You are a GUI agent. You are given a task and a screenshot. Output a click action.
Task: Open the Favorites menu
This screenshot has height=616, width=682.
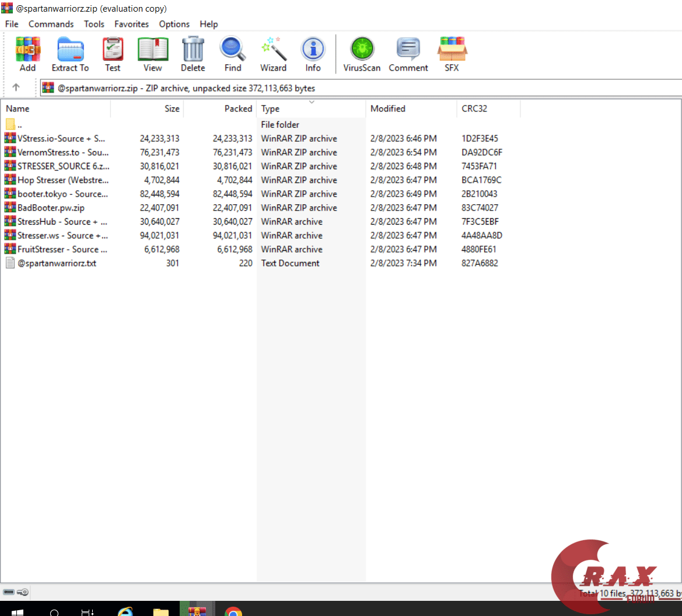[x=131, y=24]
